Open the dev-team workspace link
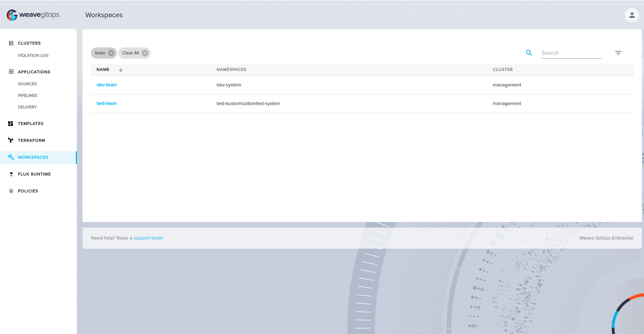The image size is (644, 334). [107, 85]
